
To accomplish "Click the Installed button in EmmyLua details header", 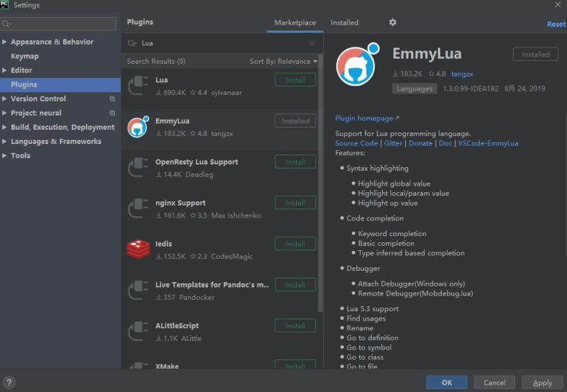I will tap(536, 54).
